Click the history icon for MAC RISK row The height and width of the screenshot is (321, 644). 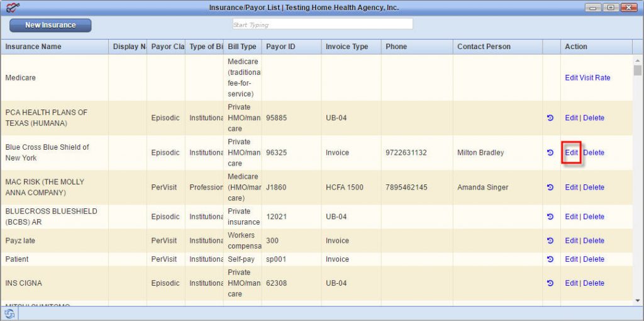click(550, 188)
